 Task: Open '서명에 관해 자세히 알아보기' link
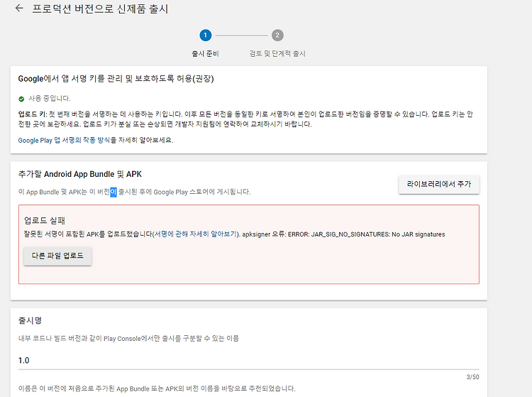click(x=195, y=234)
